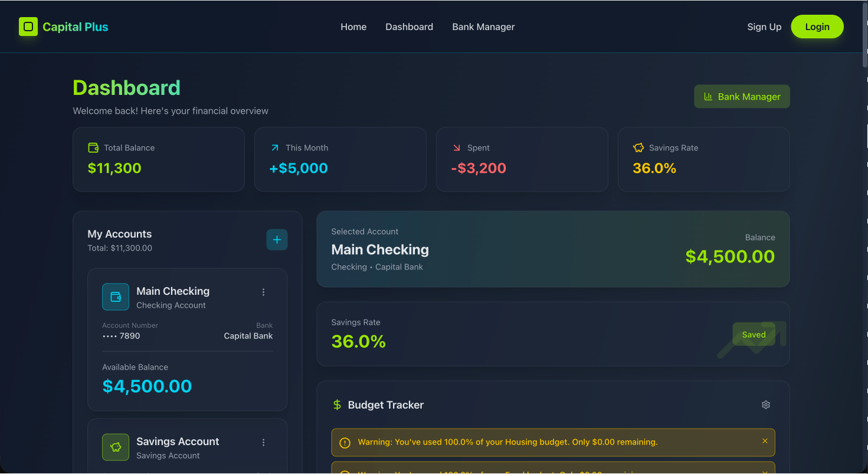Click the up-right arrow icon beside This Month
The image size is (868, 474).
[275, 147]
